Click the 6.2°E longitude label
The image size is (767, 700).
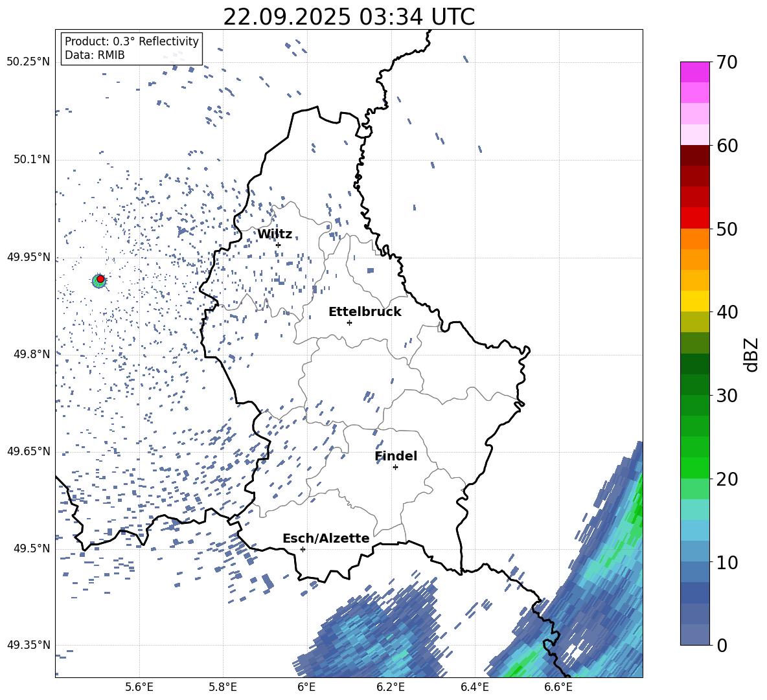tap(391, 688)
